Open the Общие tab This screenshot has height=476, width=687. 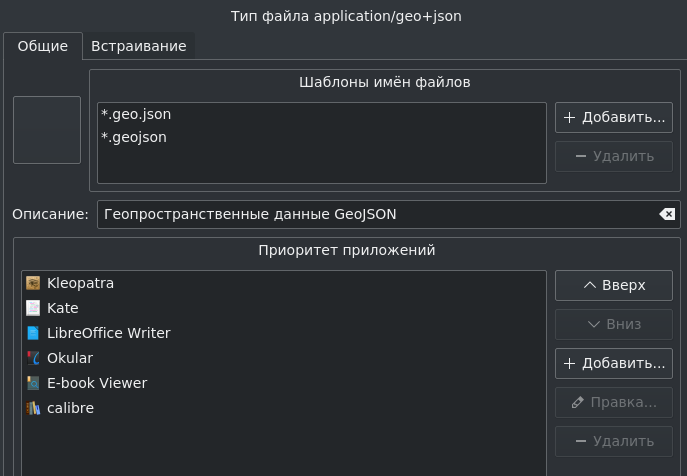click(x=42, y=46)
